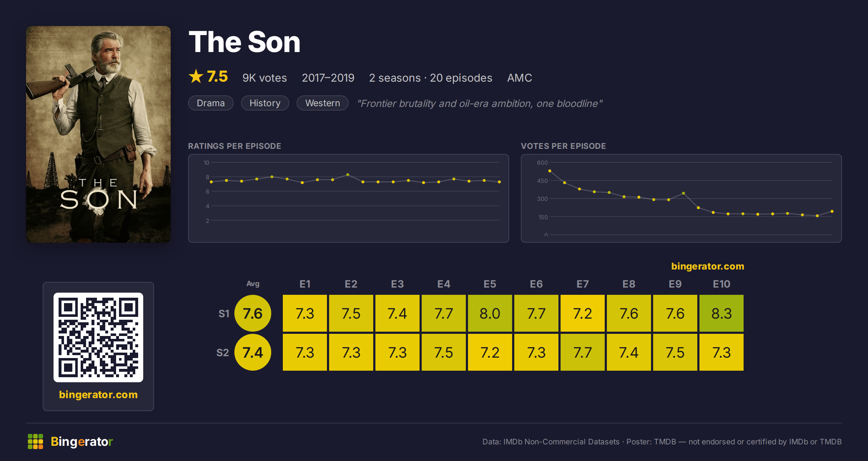The height and width of the screenshot is (461, 868).
Task: Select the S1 average 7.6 circle
Action: 253,313
